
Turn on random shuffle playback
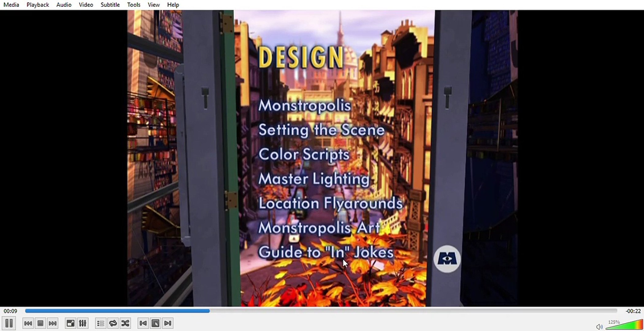click(x=125, y=323)
